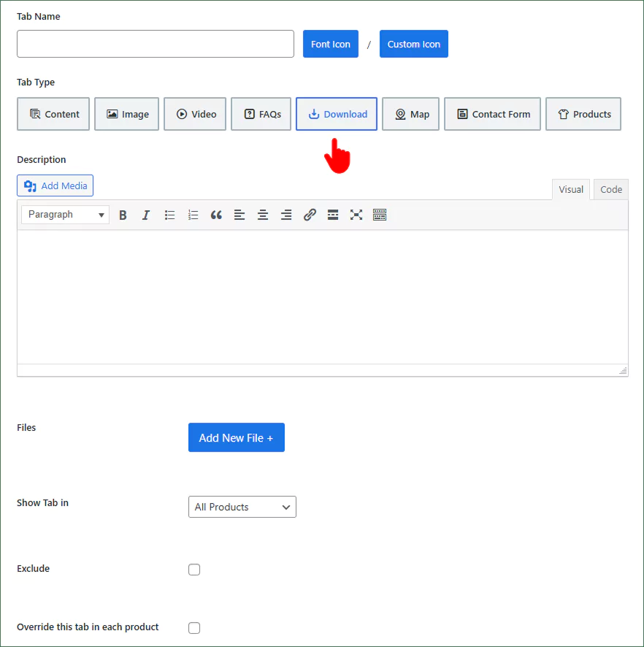
Task: Click Add New File + button
Action: [x=237, y=437]
